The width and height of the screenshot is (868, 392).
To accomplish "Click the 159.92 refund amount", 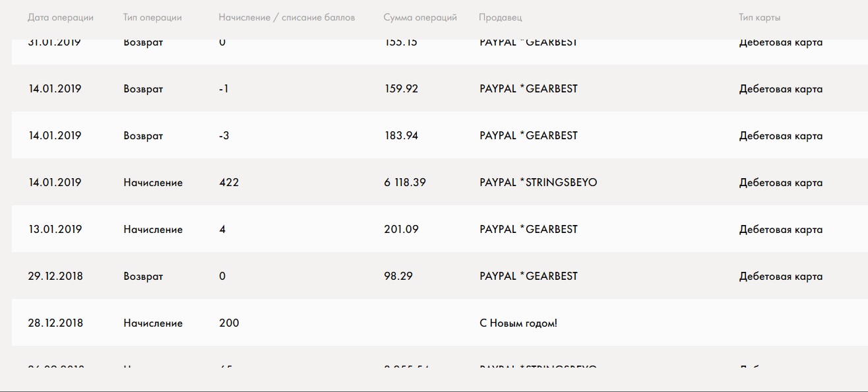I will click(x=401, y=88).
